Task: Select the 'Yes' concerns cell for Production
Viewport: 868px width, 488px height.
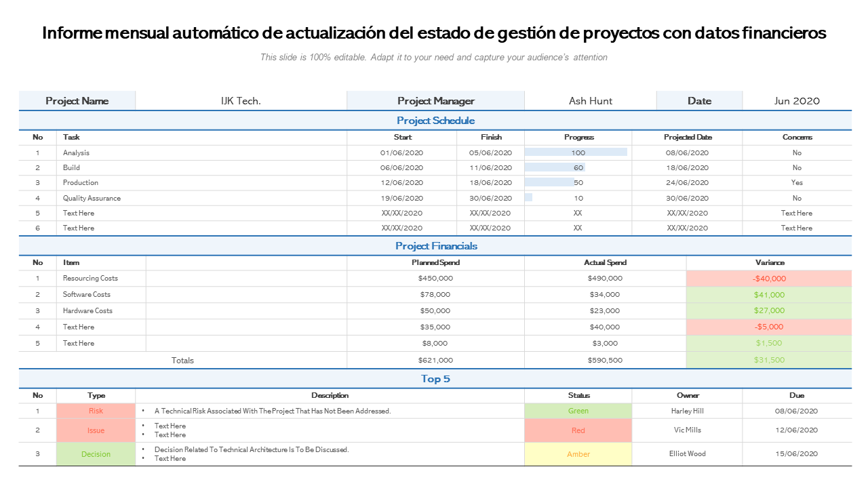Action: click(797, 183)
